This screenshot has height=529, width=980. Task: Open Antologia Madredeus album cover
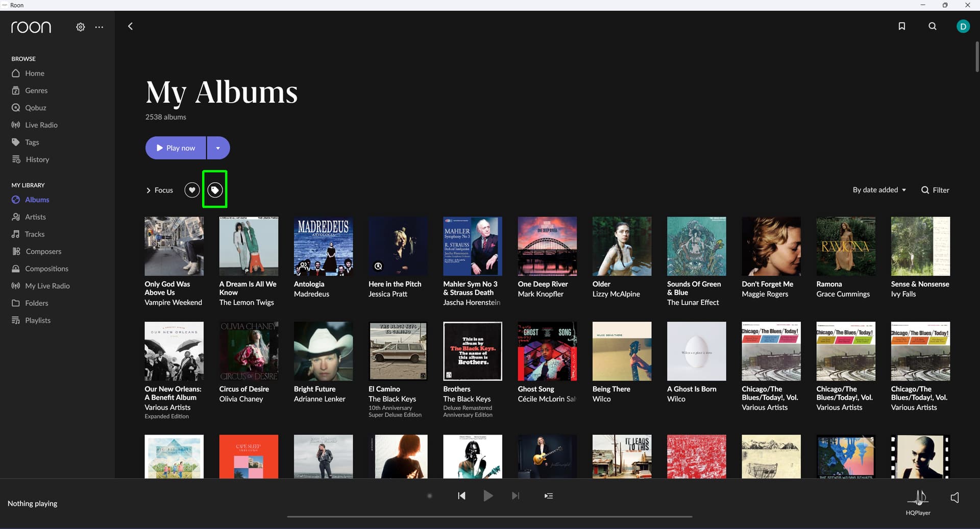(323, 246)
